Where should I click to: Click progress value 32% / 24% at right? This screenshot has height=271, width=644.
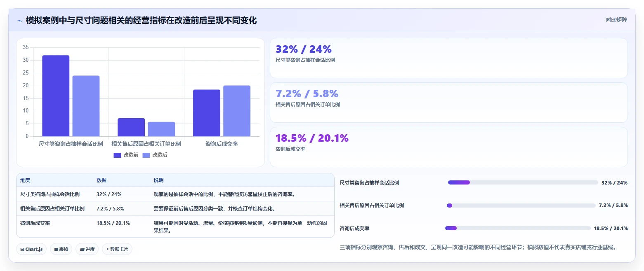coord(614,182)
